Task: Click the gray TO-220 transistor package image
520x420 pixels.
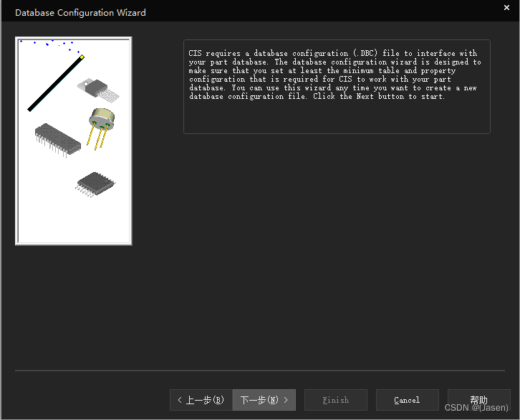Action: (94, 87)
